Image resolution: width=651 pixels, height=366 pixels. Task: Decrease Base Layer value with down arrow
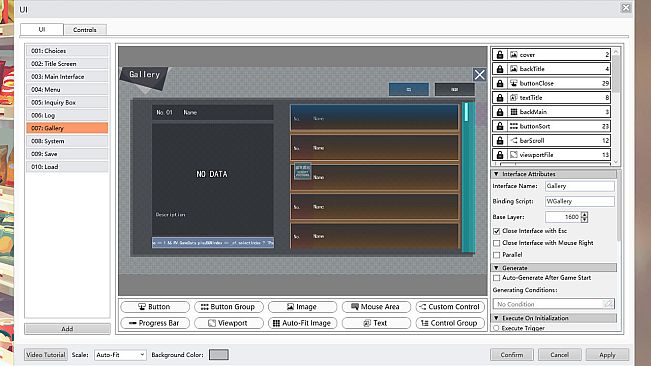pyautogui.click(x=585, y=220)
